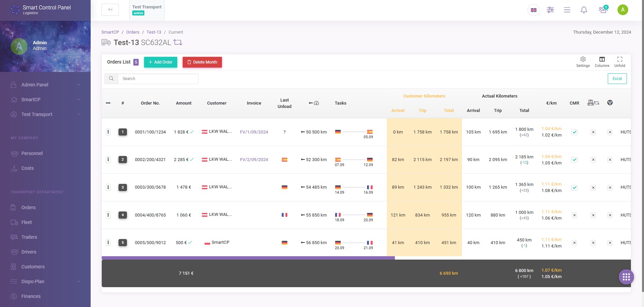Toggle CMR checkbox for order 0001/100/1234

click(574, 132)
